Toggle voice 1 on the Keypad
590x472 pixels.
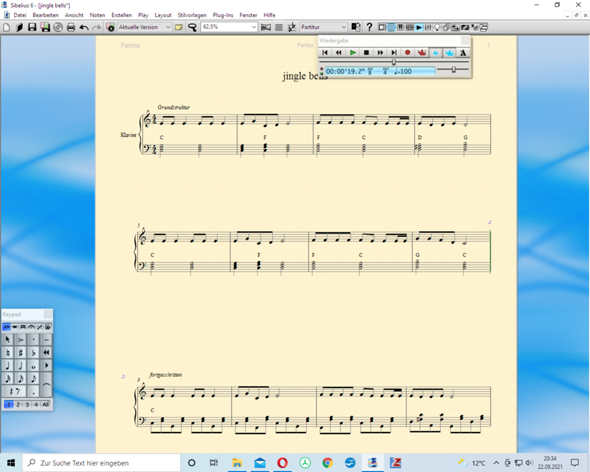coord(9,404)
